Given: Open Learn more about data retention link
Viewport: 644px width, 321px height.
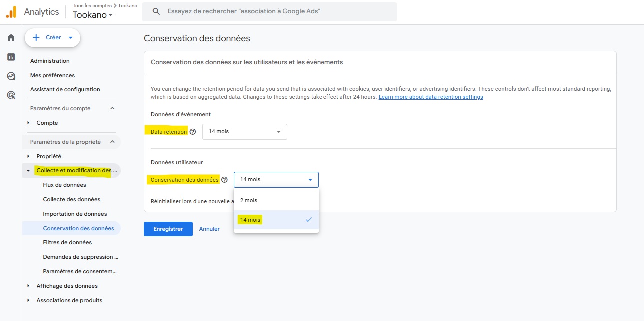Looking at the screenshot, I should 430,97.
